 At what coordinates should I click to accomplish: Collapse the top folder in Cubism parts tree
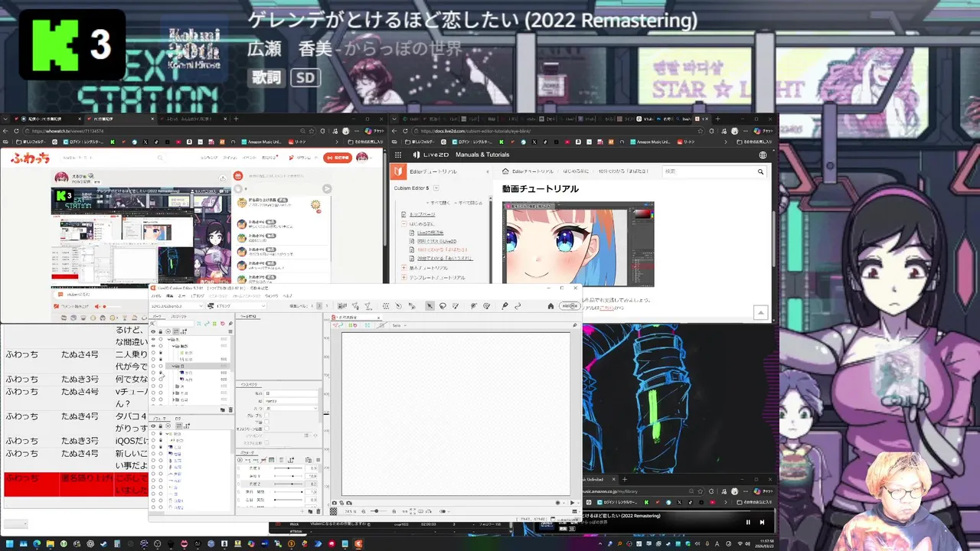pos(169,339)
